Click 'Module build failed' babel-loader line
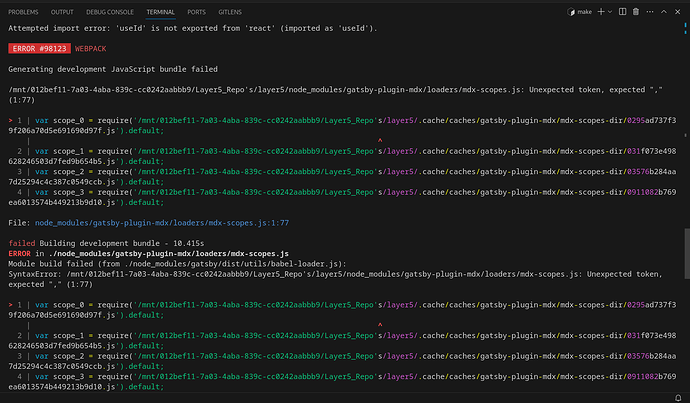Image resolution: width=690 pixels, height=403 pixels. (177, 264)
